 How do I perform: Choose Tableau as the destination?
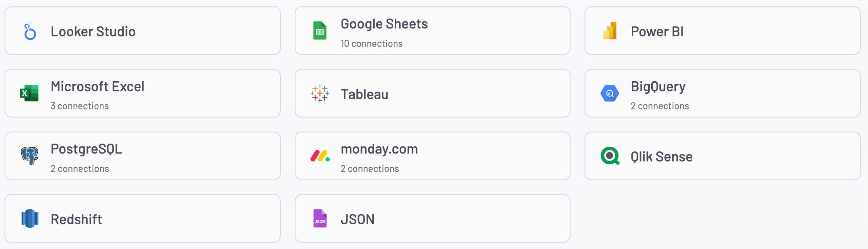(364, 94)
